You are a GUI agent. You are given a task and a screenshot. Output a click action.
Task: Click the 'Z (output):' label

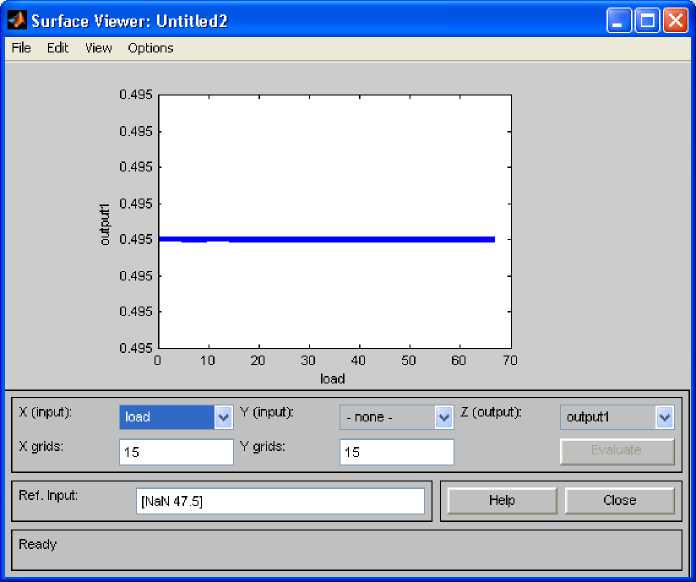click(x=490, y=412)
